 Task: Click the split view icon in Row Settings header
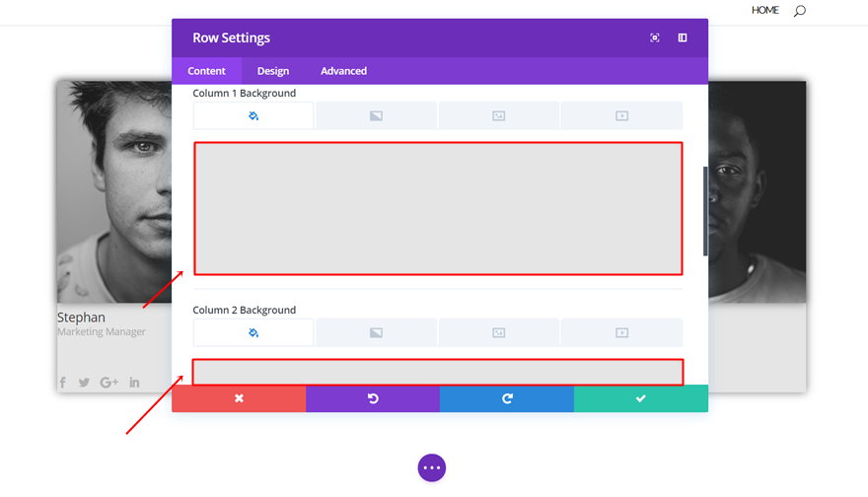683,37
